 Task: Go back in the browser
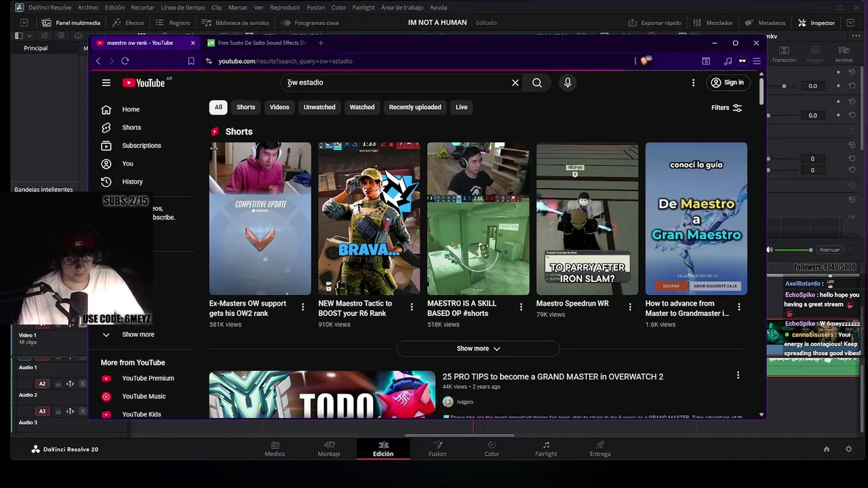[98, 61]
